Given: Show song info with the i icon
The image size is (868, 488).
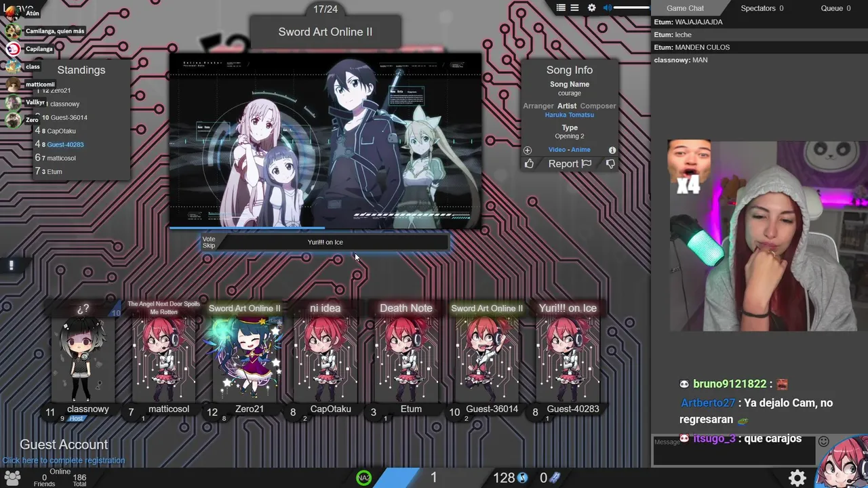Looking at the screenshot, I should [612, 150].
